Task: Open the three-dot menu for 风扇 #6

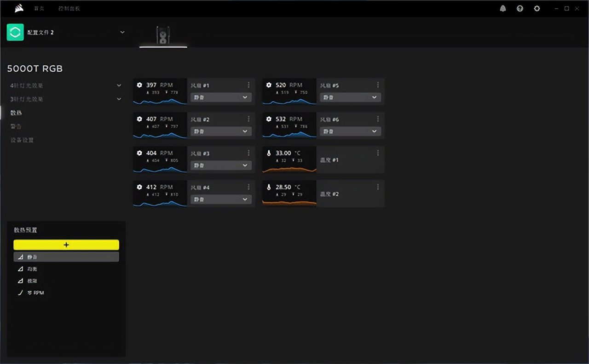Action: 378,119
